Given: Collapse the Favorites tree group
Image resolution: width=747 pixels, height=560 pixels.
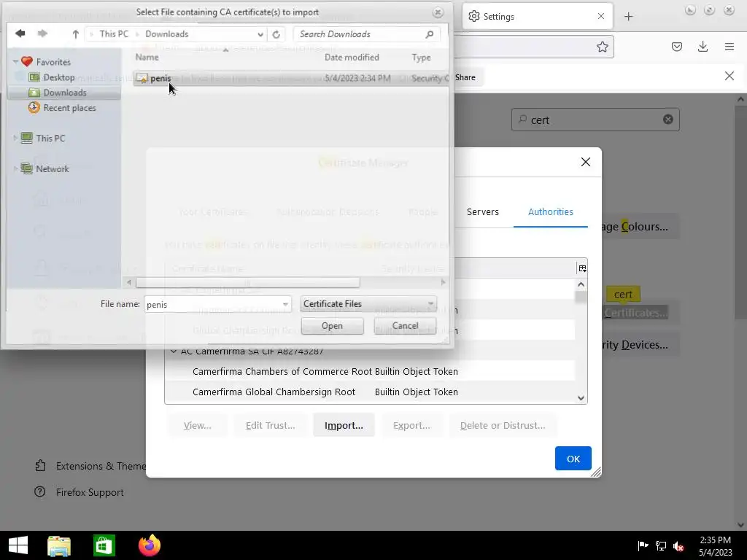Looking at the screenshot, I should (x=16, y=62).
